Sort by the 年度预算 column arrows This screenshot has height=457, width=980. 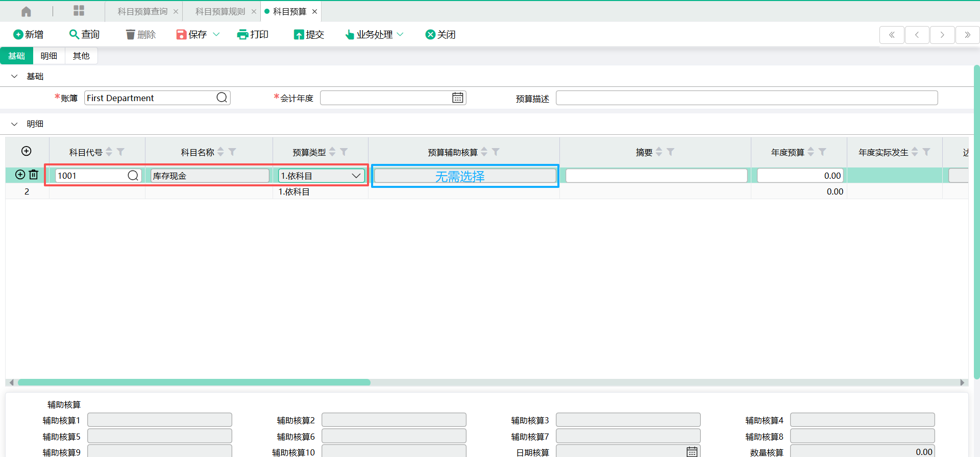(811, 152)
